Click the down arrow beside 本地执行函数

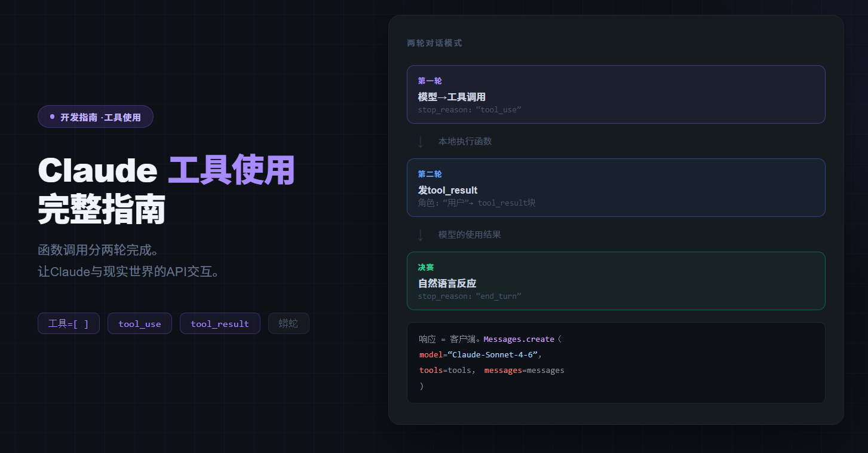click(421, 142)
